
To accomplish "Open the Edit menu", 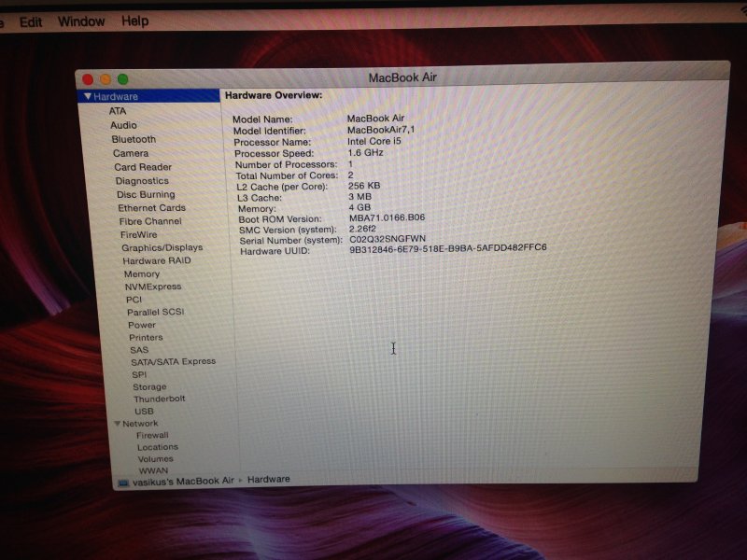I will tap(31, 21).
